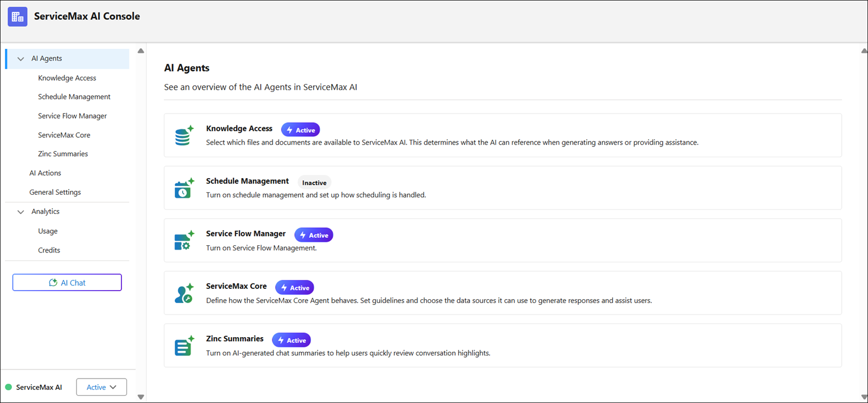Open the Service Flow Manager card title
The width and height of the screenshot is (868, 403).
tap(246, 233)
